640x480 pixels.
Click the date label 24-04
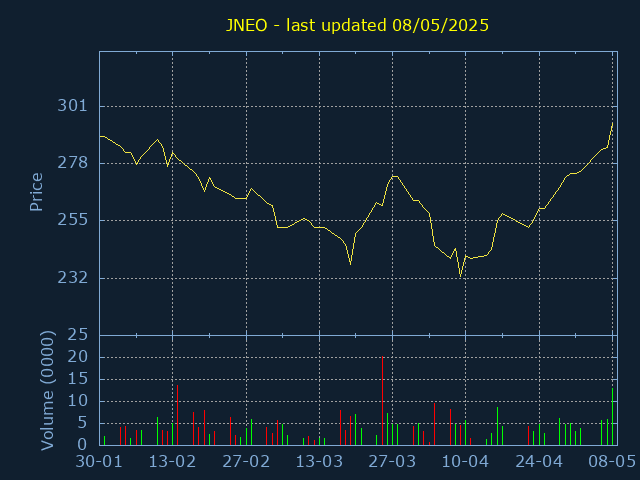click(539, 462)
